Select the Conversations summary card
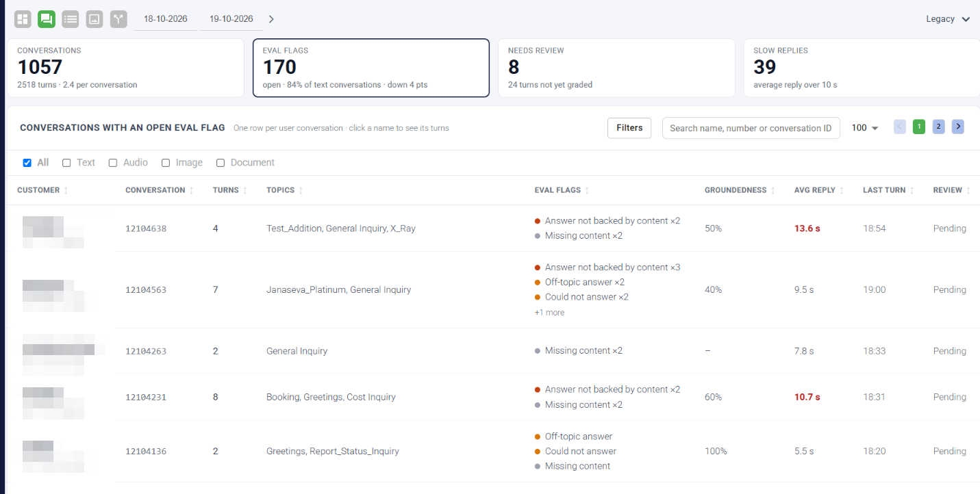The height and width of the screenshot is (494, 980). click(x=125, y=68)
